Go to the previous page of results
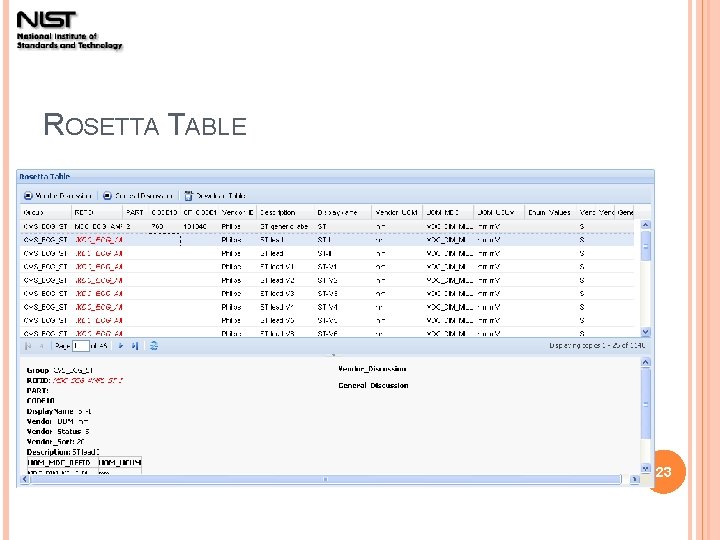The width and height of the screenshot is (720, 540). pos(41,346)
